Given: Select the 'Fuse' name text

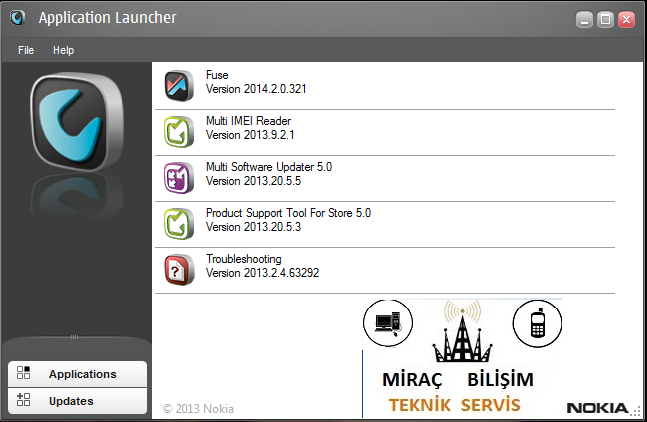Looking at the screenshot, I should point(217,75).
